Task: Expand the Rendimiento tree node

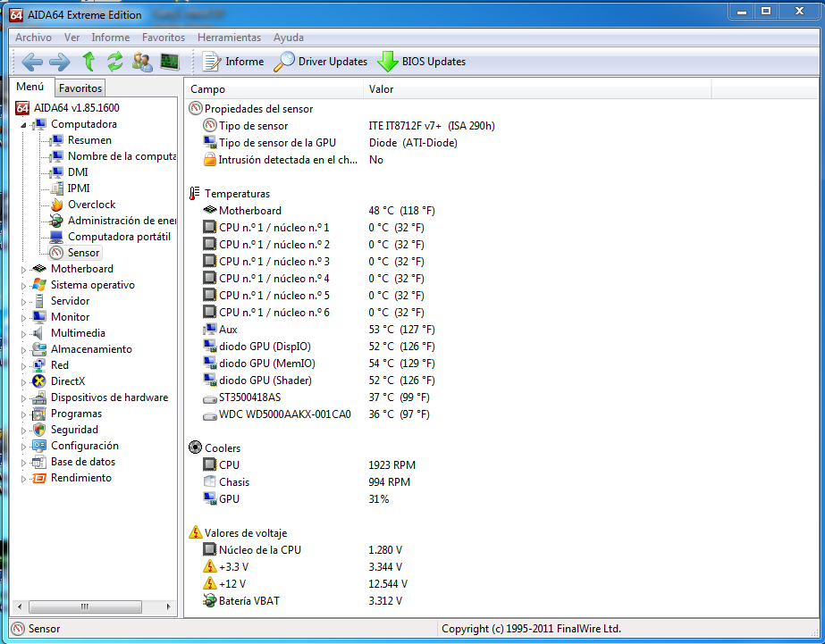Action: [23, 479]
